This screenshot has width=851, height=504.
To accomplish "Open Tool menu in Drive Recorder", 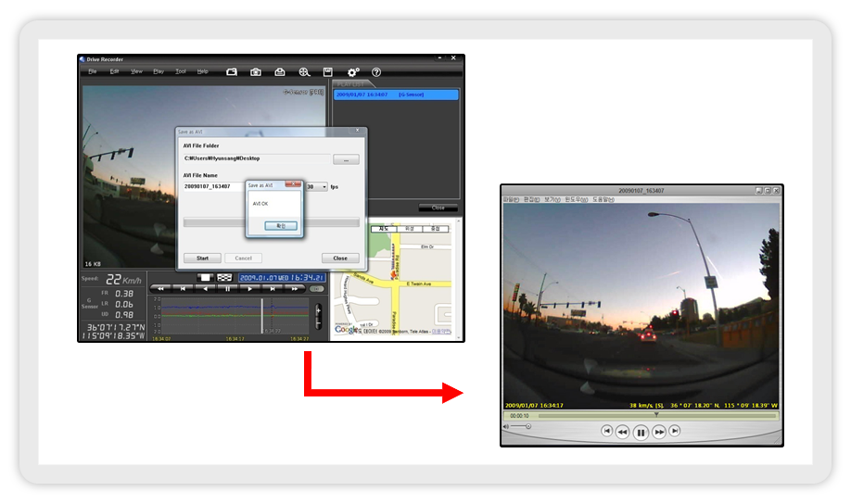I will point(180,71).
